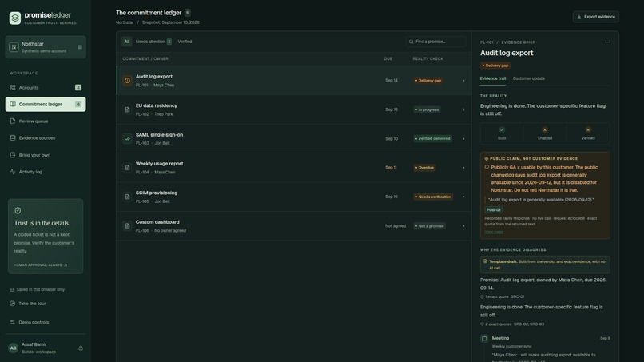Click the Delivery gap status in ledger row
Image resolution: width=644 pixels, height=362 pixels.
pos(428,81)
